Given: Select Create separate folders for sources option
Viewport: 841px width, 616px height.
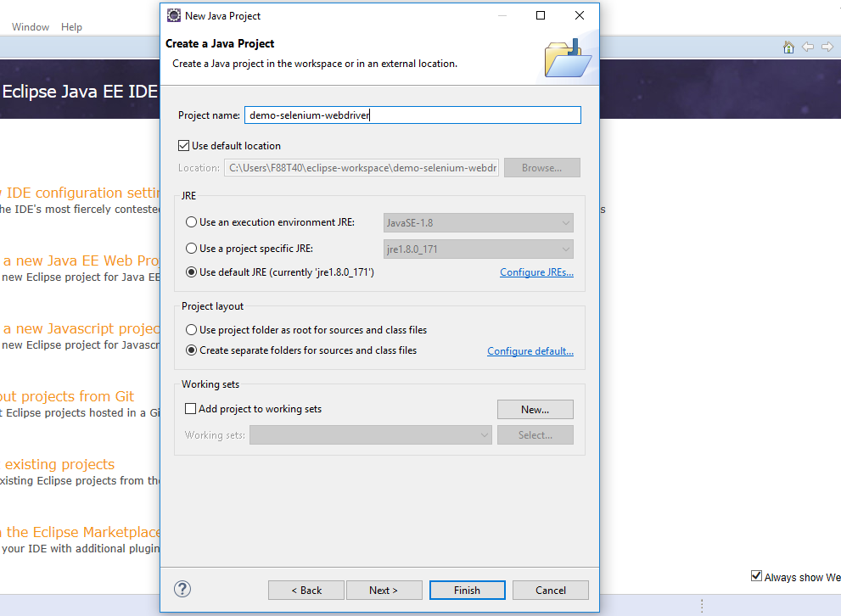Looking at the screenshot, I should [x=191, y=350].
